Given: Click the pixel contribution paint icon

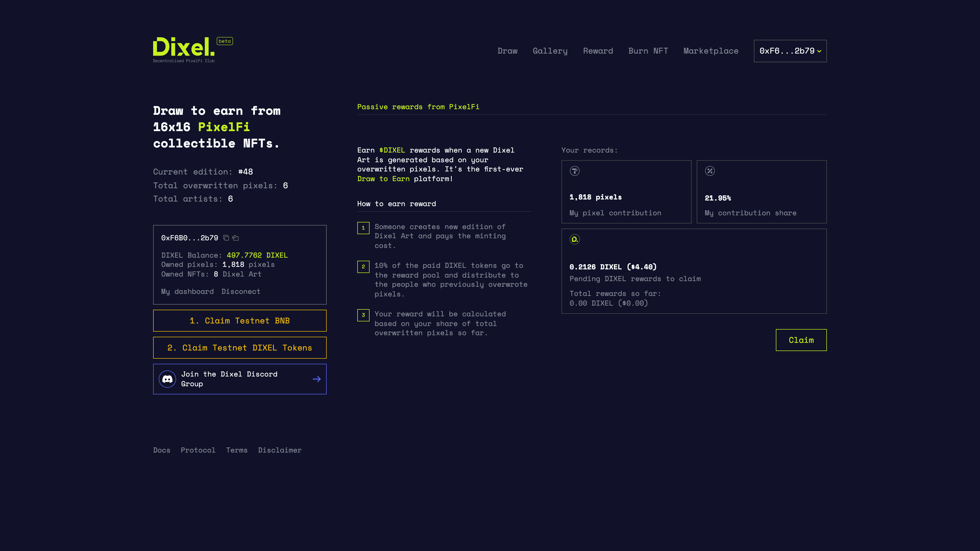Looking at the screenshot, I should click(574, 171).
